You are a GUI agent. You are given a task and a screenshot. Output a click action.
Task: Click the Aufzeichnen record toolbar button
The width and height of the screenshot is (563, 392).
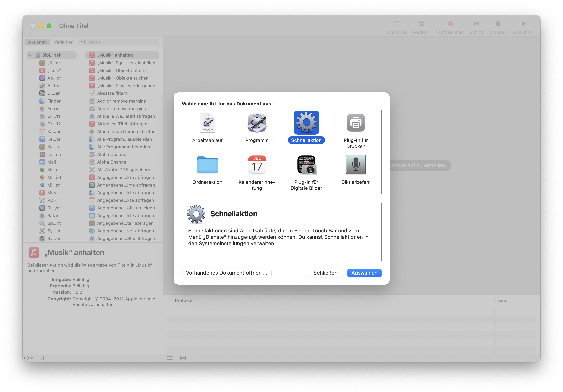(450, 24)
